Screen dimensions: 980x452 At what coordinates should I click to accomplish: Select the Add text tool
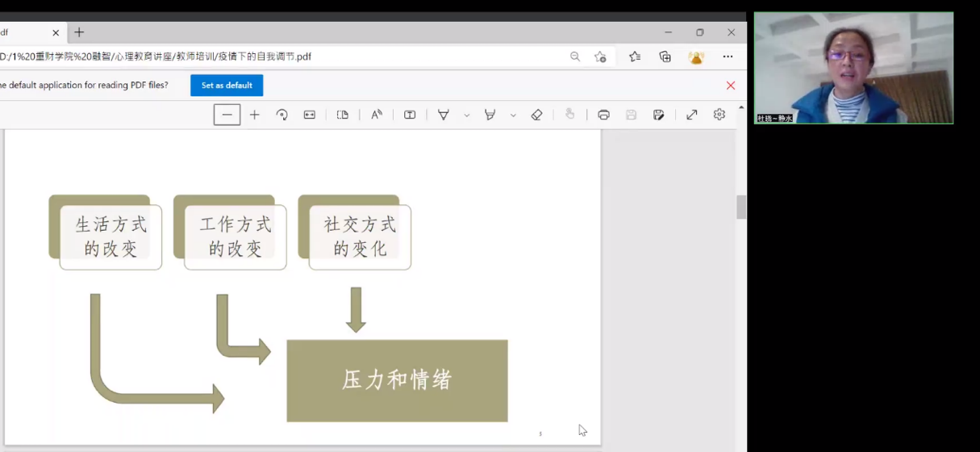[x=410, y=115]
